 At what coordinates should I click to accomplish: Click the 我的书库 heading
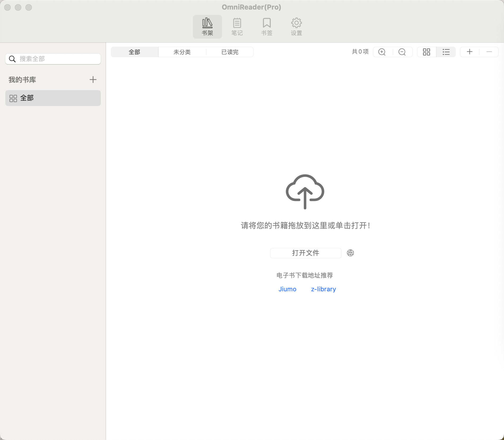click(x=22, y=80)
